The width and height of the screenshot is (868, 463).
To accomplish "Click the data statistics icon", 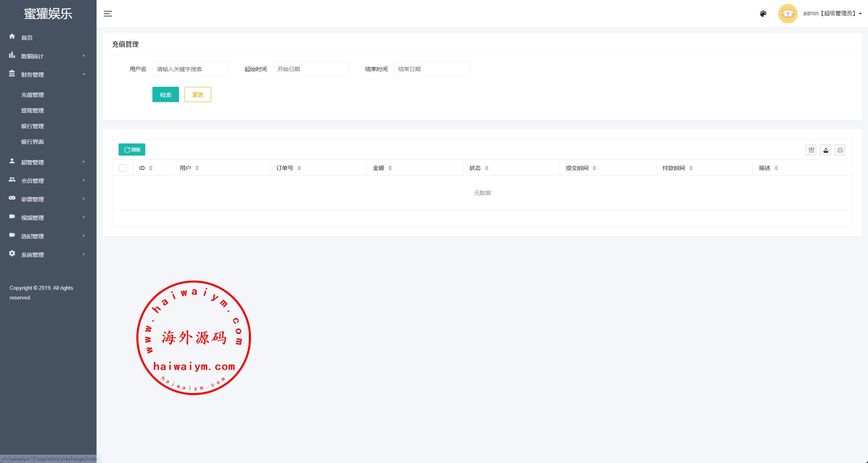I will [x=12, y=55].
